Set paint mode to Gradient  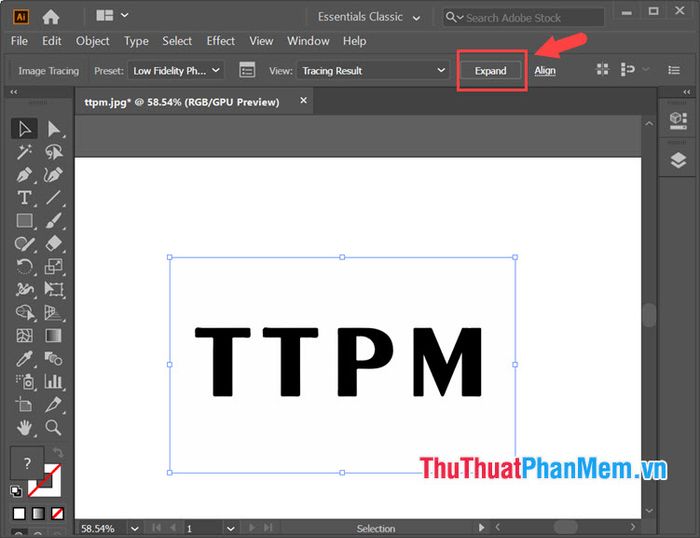[38, 514]
